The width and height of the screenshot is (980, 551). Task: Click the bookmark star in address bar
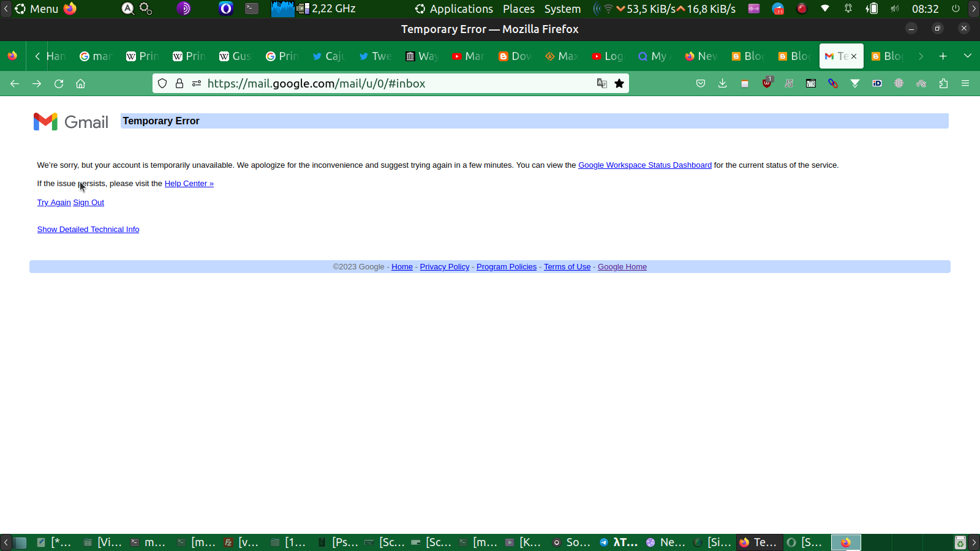pyautogui.click(x=619, y=84)
